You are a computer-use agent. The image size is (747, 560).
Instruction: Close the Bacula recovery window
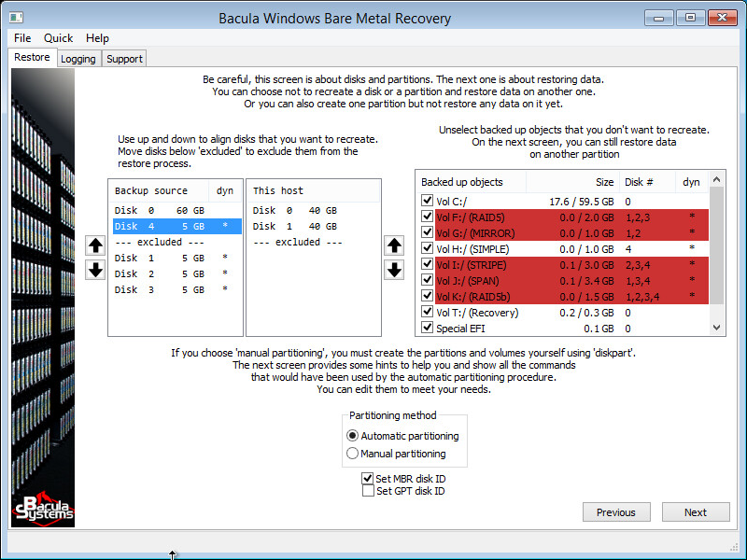click(722, 18)
